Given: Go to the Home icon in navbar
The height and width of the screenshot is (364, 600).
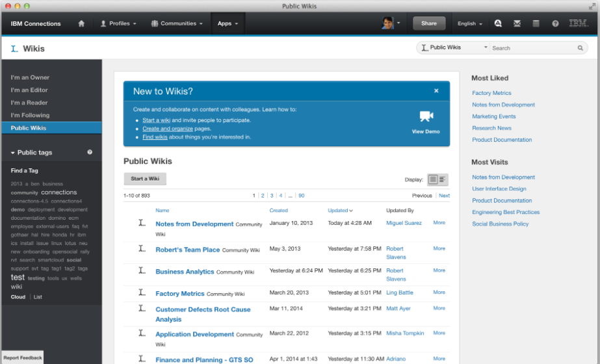Looking at the screenshot, I should (x=81, y=24).
